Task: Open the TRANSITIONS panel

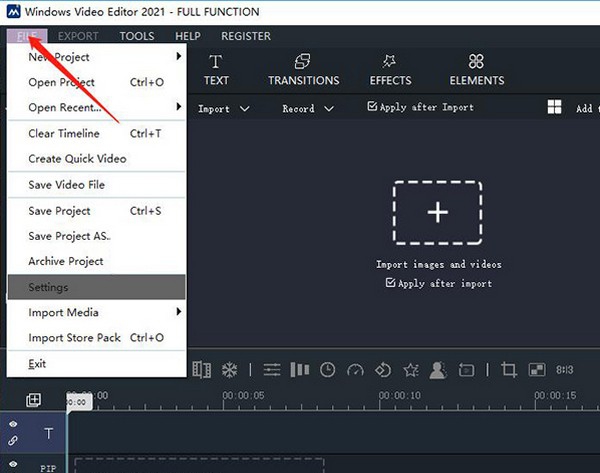Action: 303,70
